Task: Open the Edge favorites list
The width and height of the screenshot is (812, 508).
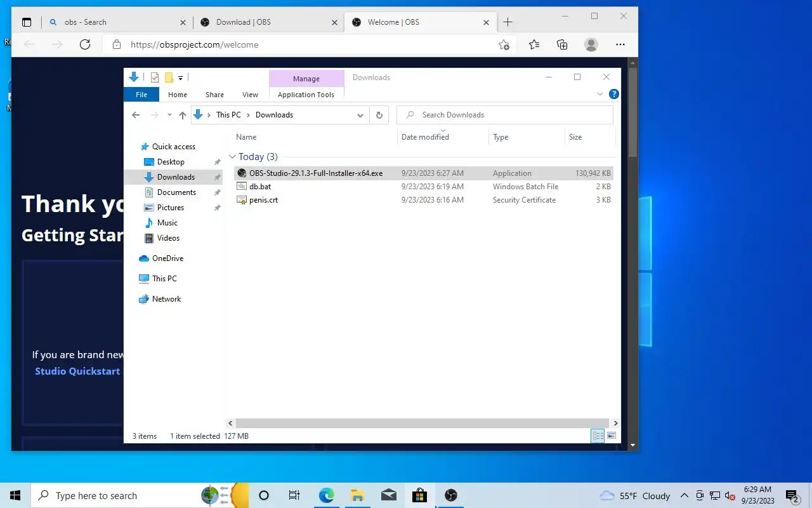Action: coord(534,44)
